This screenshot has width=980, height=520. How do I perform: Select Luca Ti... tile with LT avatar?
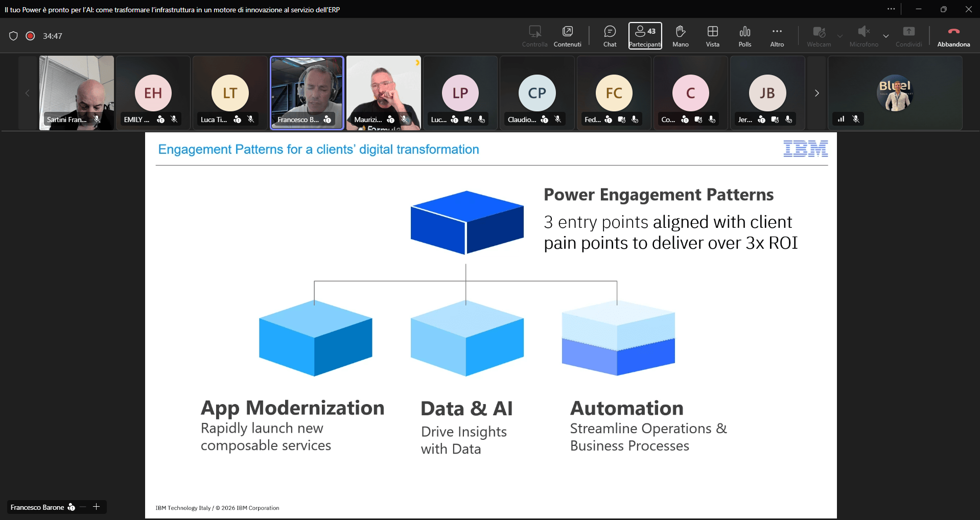point(230,93)
